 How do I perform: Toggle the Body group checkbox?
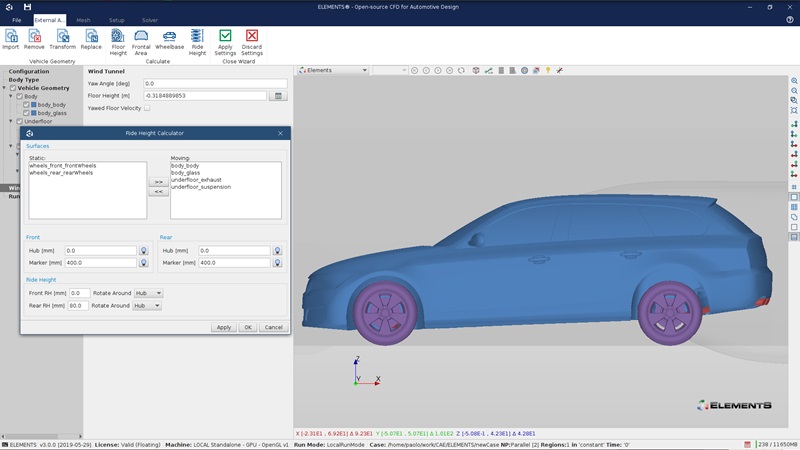click(20, 96)
